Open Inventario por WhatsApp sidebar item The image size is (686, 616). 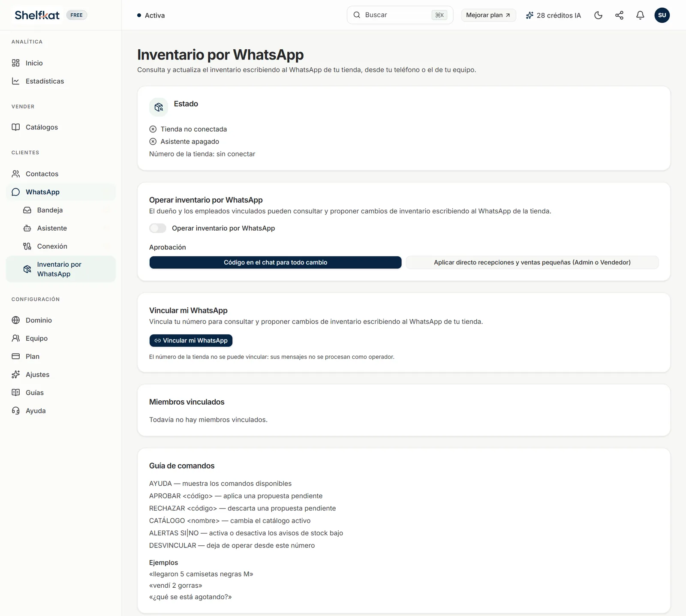61,269
